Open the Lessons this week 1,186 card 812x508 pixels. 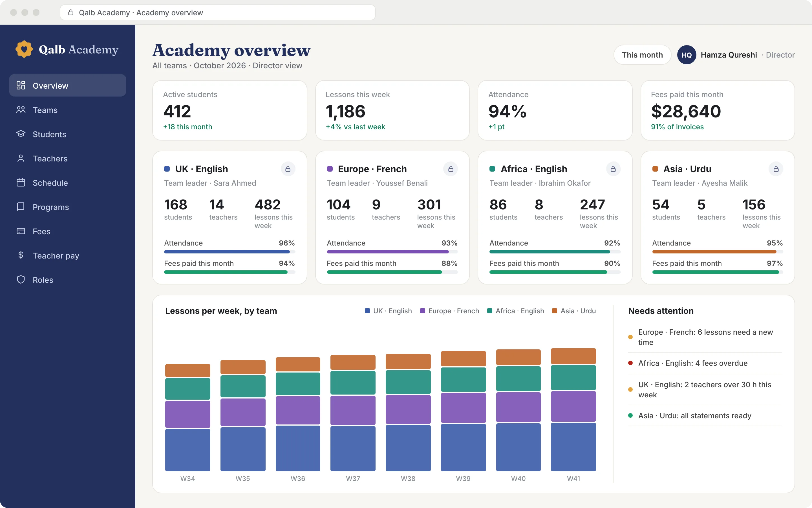[392, 110]
